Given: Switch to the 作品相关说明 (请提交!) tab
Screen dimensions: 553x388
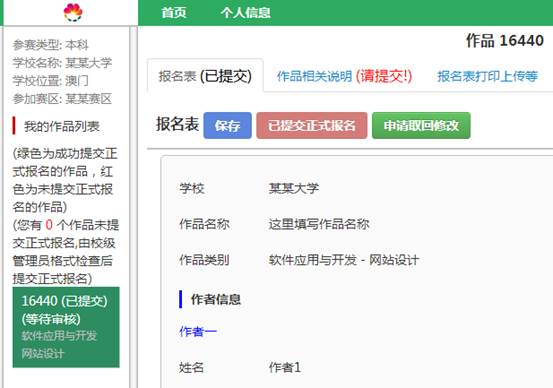Looking at the screenshot, I should (345, 76).
